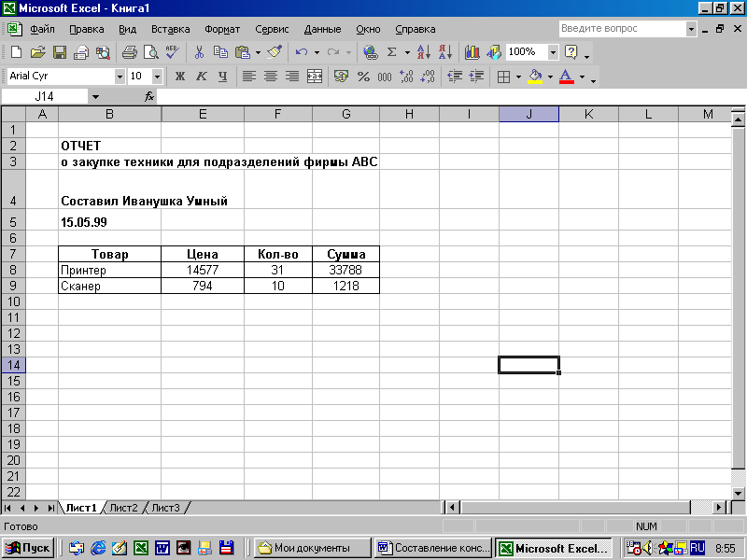Apply the yellow fill color
The width and height of the screenshot is (747, 560).
(535, 77)
